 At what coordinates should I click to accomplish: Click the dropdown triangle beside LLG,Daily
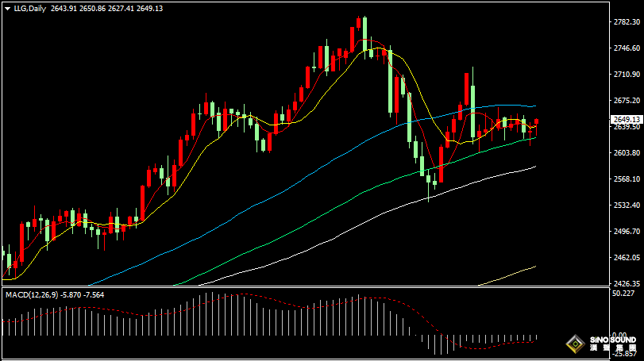[7, 9]
